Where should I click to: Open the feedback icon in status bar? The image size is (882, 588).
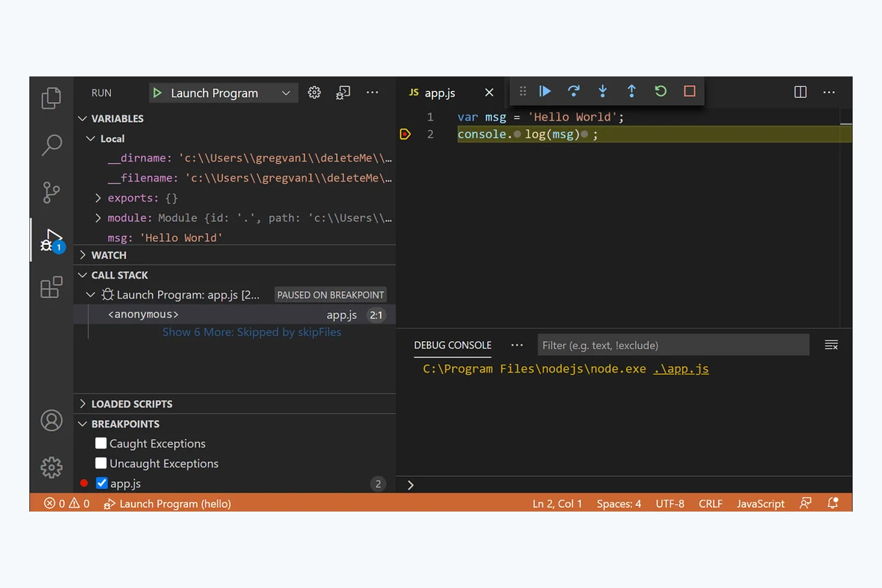tap(806, 503)
